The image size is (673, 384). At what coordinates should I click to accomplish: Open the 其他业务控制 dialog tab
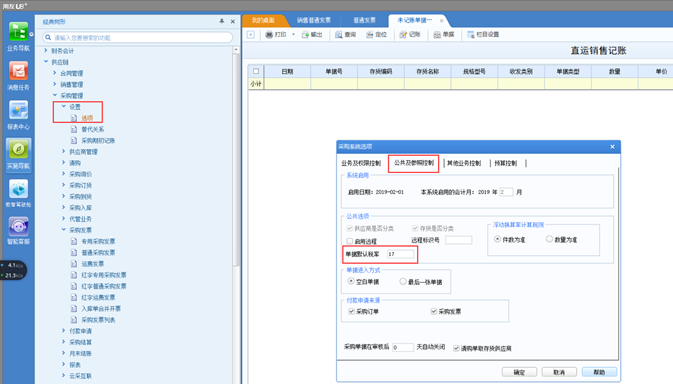point(464,163)
